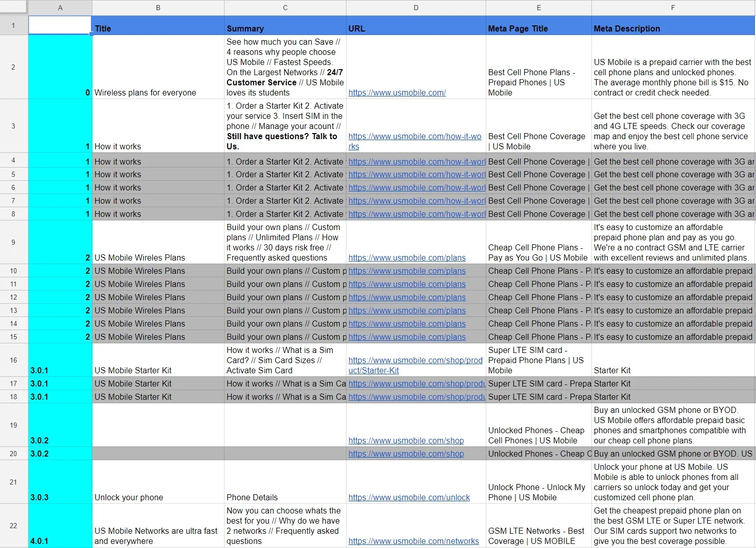The image size is (756, 548).
Task: Click 'Cheap Cell Phone Plans - Pay as You Go' cell
Action: (x=539, y=242)
